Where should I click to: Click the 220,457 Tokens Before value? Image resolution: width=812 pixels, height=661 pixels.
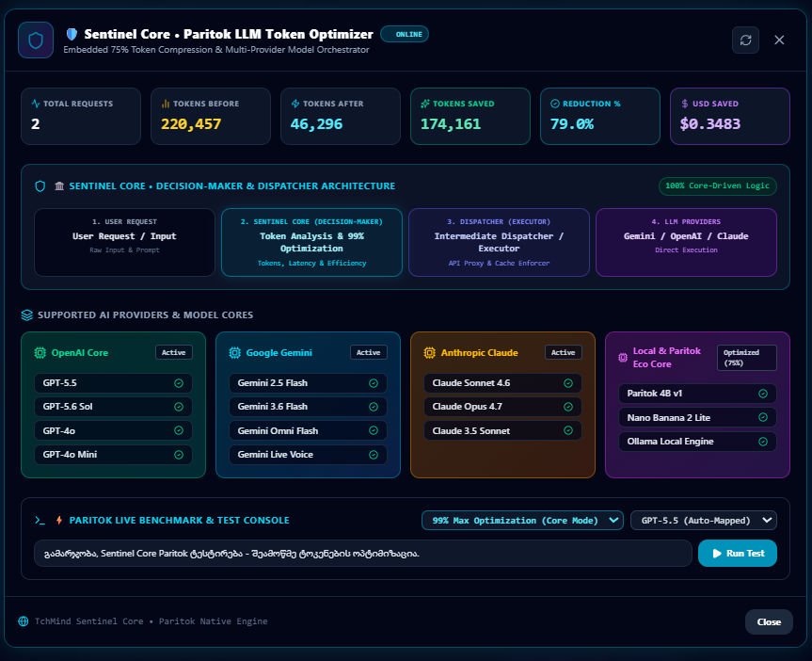click(x=191, y=124)
